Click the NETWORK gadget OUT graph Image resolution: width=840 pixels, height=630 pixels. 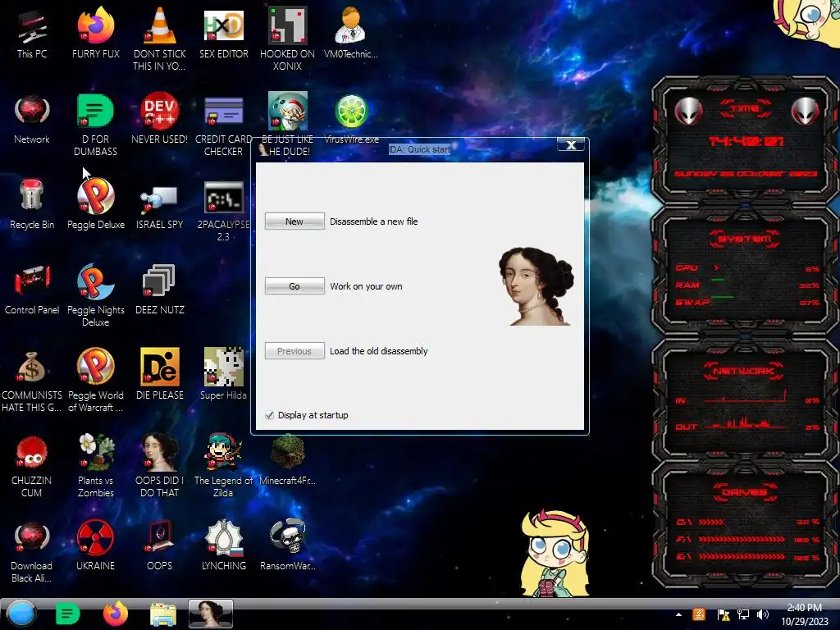tap(745, 424)
